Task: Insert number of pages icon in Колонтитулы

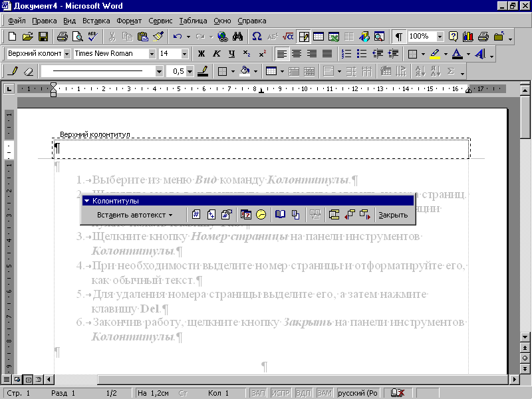Action: pyautogui.click(x=211, y=214)
